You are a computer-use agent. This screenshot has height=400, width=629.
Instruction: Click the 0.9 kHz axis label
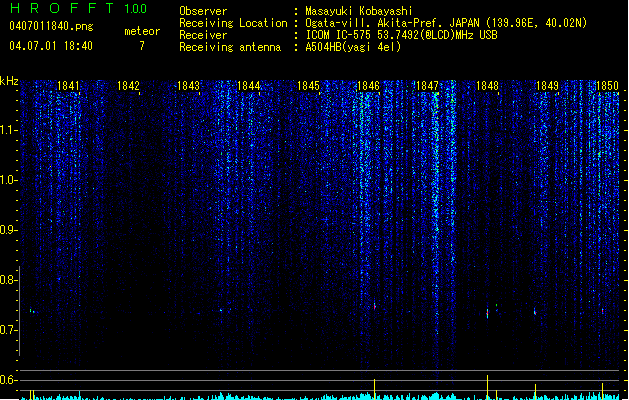tap(8, 230)
